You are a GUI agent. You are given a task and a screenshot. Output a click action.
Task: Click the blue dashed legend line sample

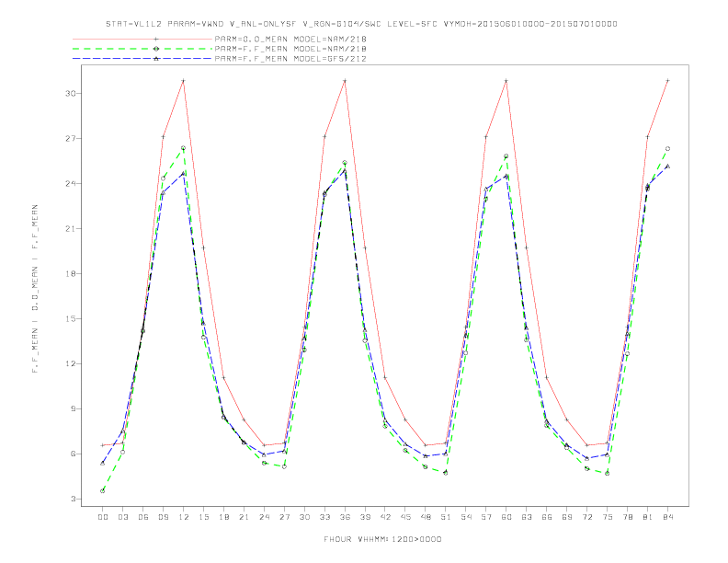[x=142, y=59]
